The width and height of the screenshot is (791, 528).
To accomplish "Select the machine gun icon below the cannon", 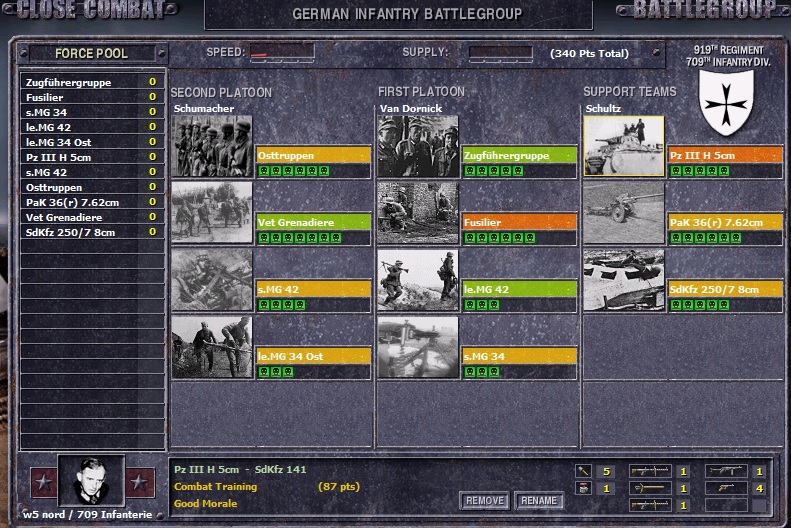I will click(650, 505).
